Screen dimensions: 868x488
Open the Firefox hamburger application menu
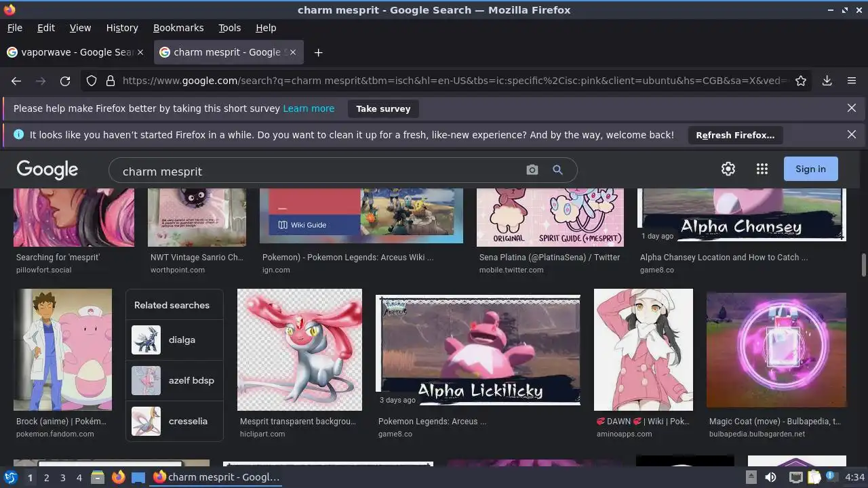click(852, 81)
